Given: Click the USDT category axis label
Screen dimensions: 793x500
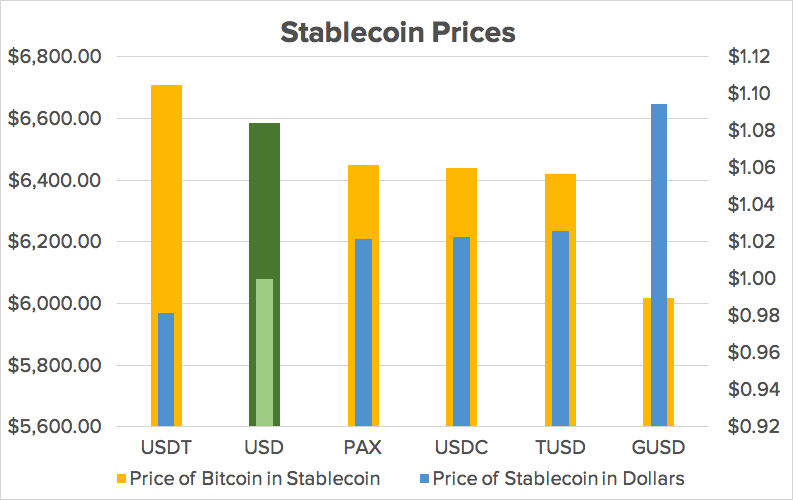Looking at the screenshot, I should click(166, 447).
